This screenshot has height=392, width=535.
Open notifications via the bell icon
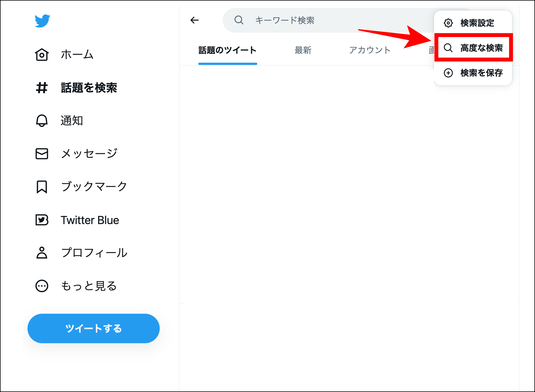click(x=42, y=121)
